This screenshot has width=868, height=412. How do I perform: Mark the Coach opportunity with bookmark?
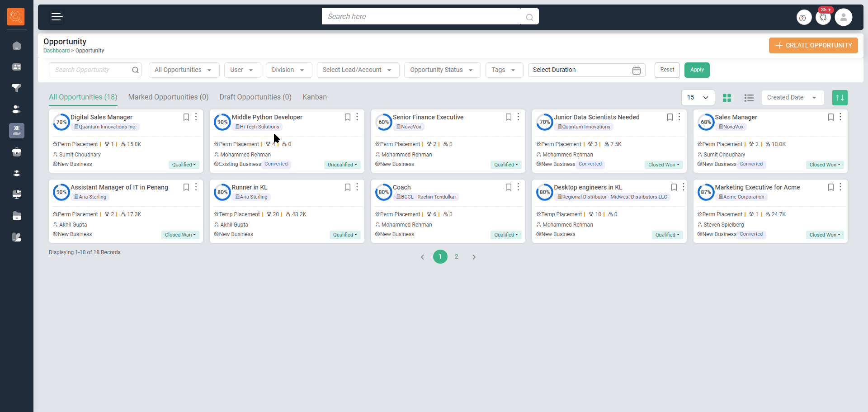(x=508, y=187)
